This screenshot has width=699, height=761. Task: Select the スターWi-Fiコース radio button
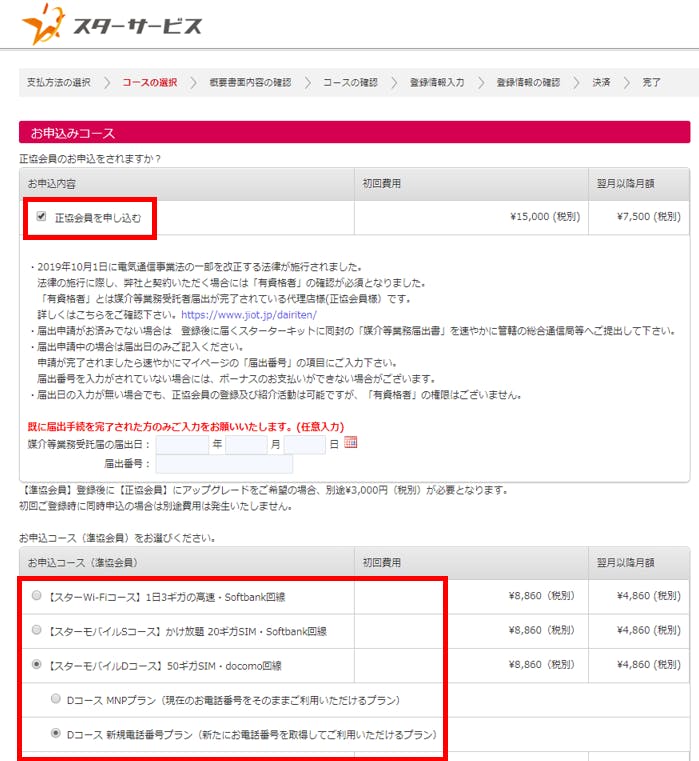[x=37, y=596]
